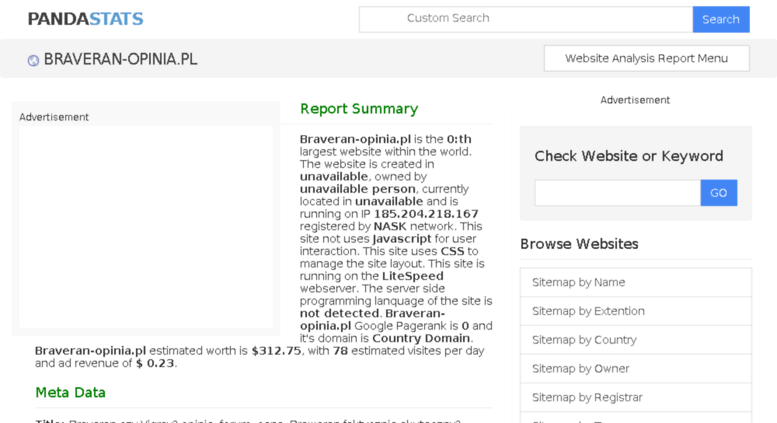The width and height of the screenshot is (777, 423).
Task: Click the NASK network name
Action: coord(390,226)
